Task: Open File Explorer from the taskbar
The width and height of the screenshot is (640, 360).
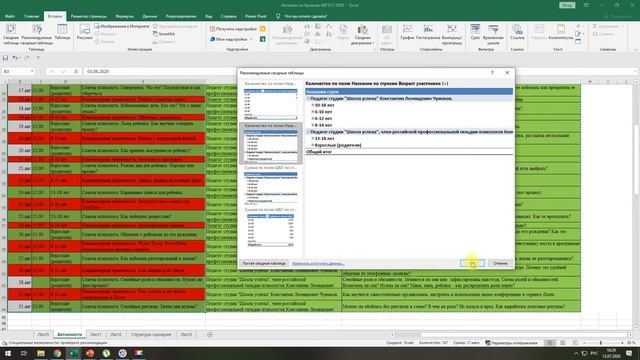Action: click(x=41, y=353)
